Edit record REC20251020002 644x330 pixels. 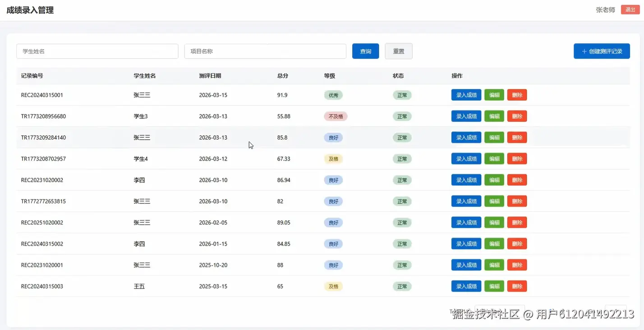(494, 222)
